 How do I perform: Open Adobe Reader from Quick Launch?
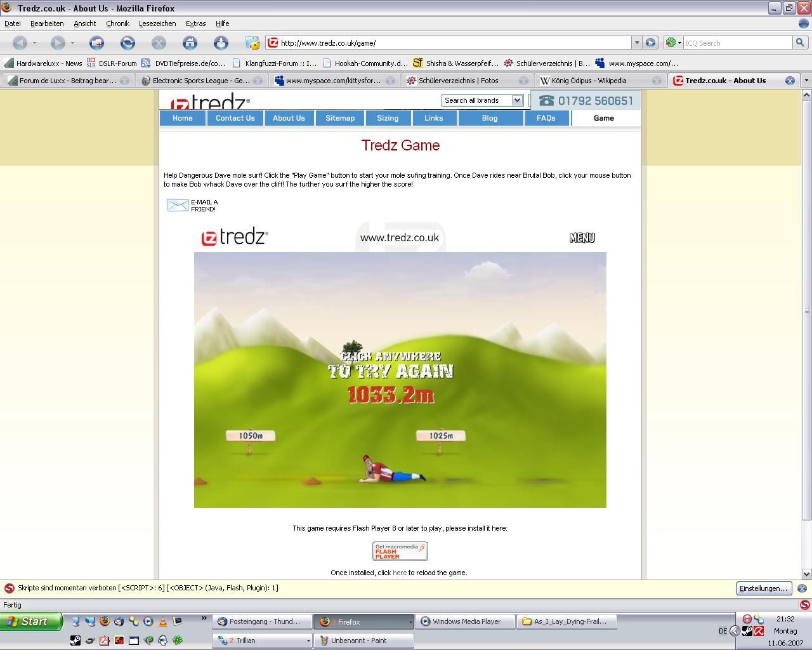click(x=104, y=640)
